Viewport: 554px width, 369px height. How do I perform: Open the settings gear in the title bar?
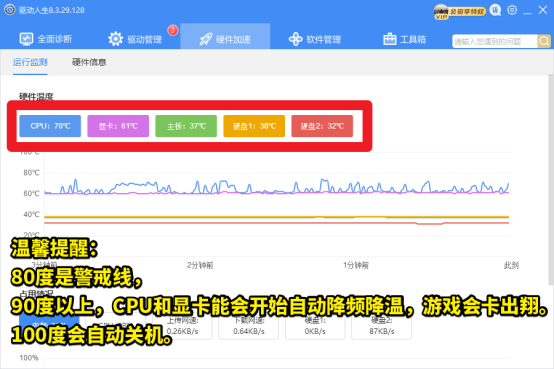(512, 10)
